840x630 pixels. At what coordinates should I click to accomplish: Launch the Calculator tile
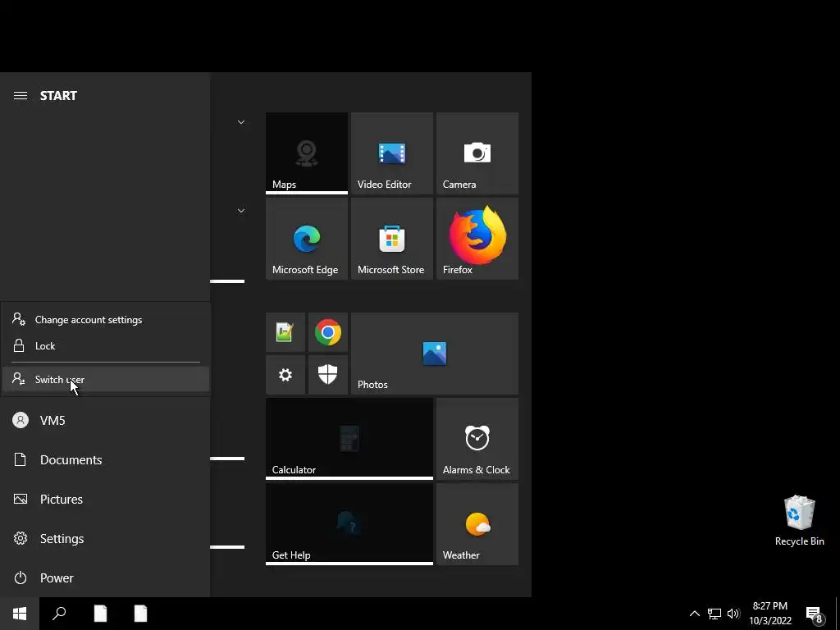coord(349,439)
